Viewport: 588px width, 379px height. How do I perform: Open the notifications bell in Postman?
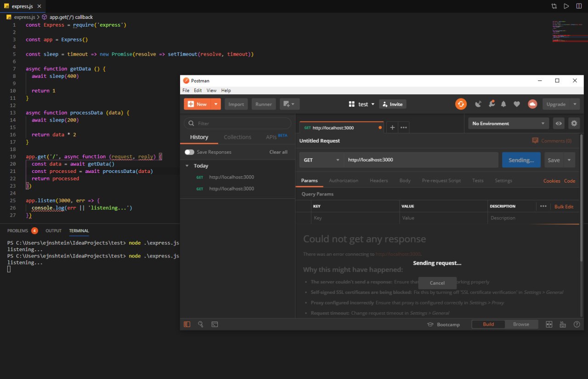pos(503,104)
